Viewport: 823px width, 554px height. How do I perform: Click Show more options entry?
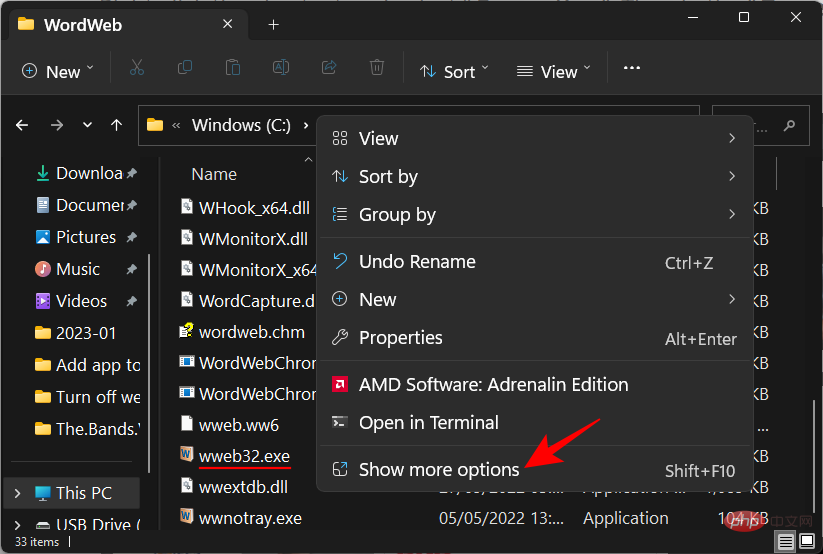click(535, 469)
